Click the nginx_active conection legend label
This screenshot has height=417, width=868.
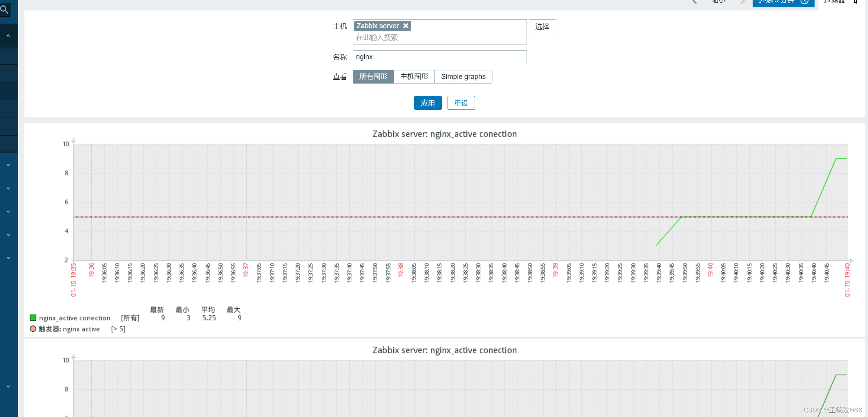75,318
